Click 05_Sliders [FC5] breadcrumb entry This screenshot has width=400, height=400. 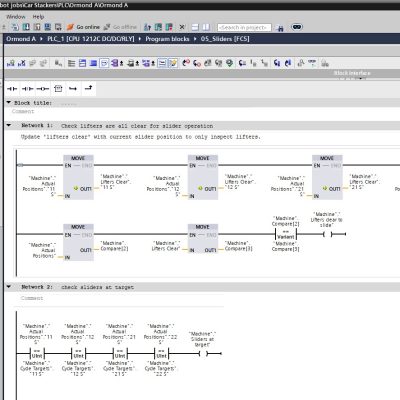click(225, 39)
